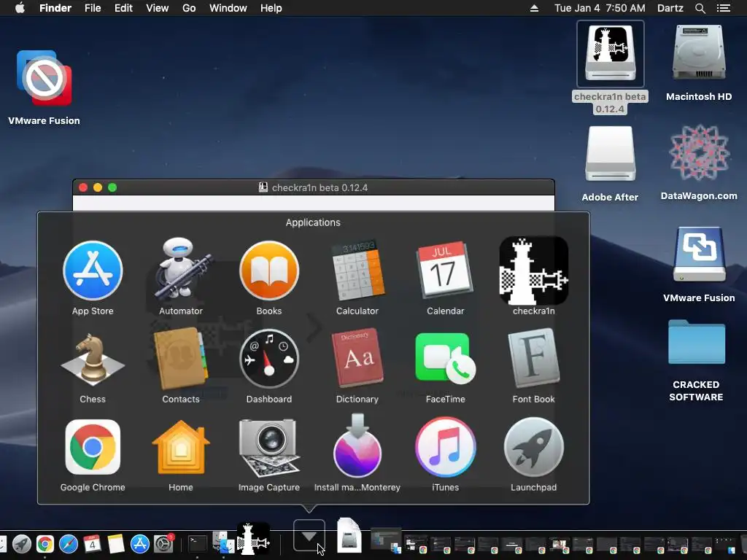
Task: Select the VMware Fusion disk icon at right
Action: coord(699,255)
